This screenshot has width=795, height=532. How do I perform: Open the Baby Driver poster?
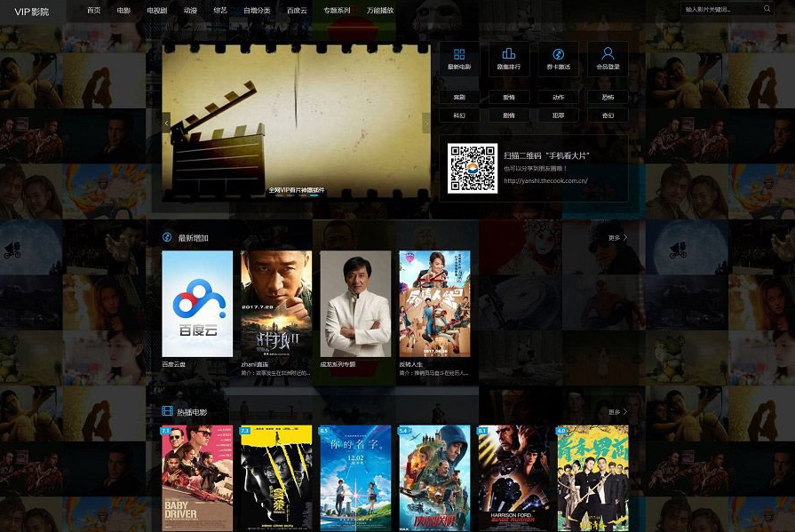coord(197,478)
